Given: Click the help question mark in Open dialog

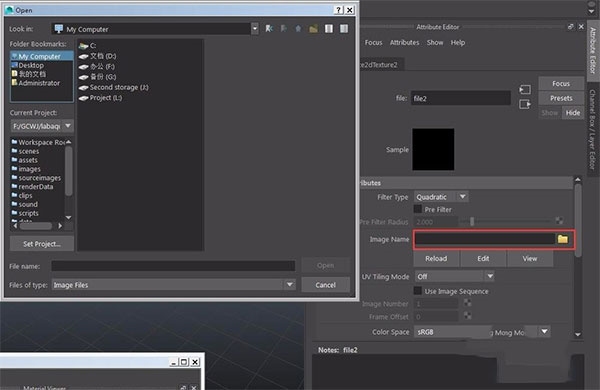Looking at the screenshot, I should coord(338,10).
